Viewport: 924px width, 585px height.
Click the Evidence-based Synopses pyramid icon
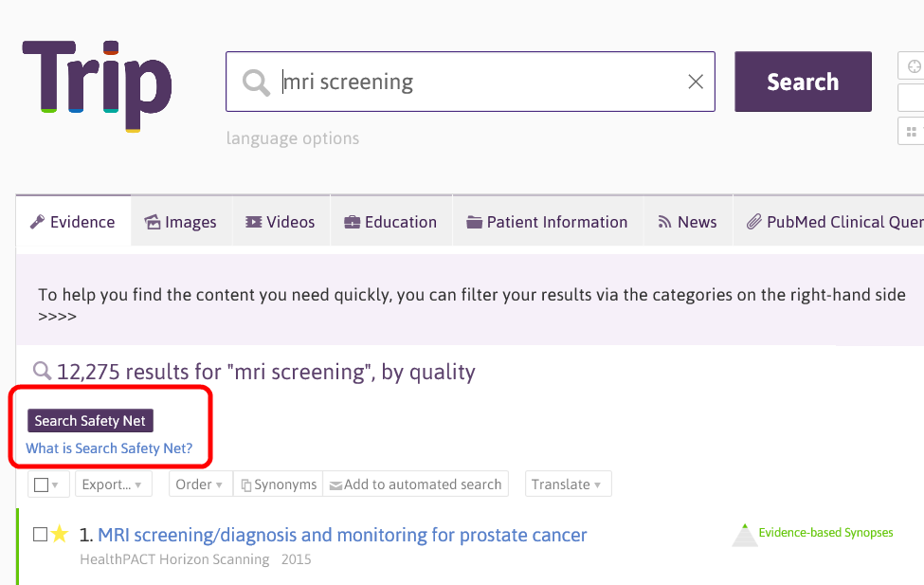745,535
